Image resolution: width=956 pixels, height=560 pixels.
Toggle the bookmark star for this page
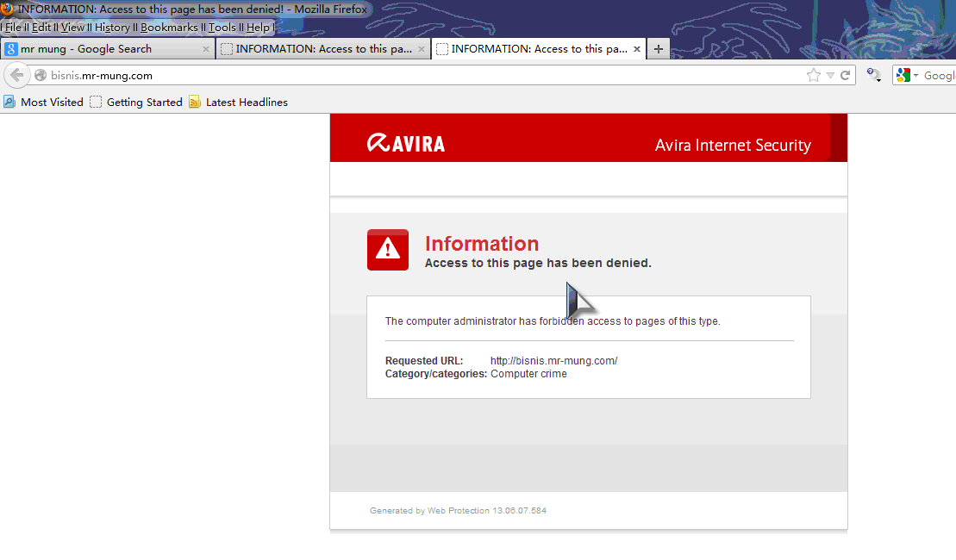[814, 75]
